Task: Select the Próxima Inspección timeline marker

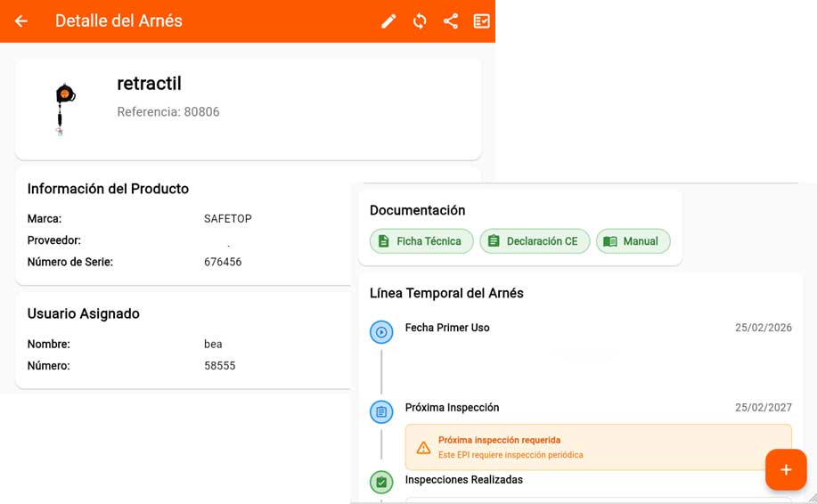Action: (381, 412)
